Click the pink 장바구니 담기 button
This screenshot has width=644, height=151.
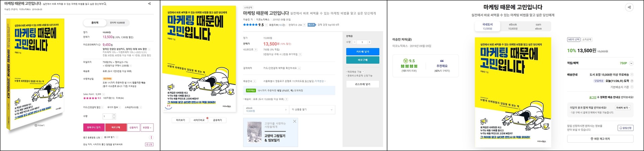pyautogui.click(x=94, y=128)
